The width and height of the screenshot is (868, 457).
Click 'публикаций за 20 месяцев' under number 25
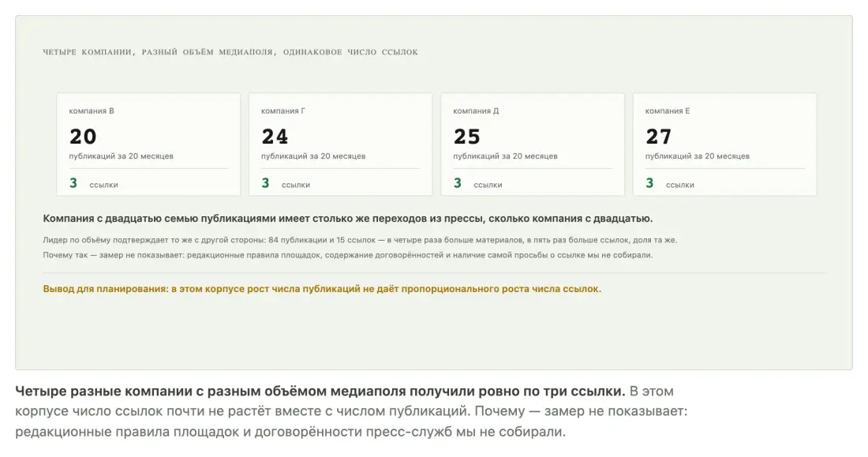click(505, 156)
